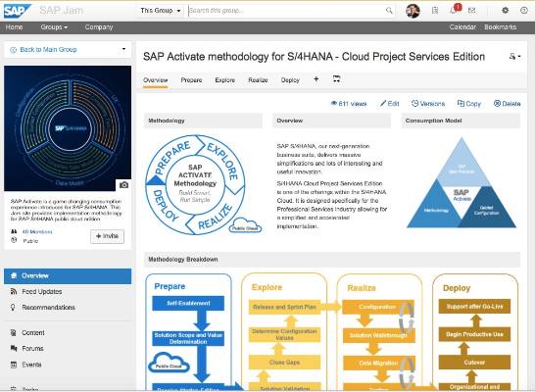Open the Bookmarks link
This screenshot has height=392, width=535.
500,27
